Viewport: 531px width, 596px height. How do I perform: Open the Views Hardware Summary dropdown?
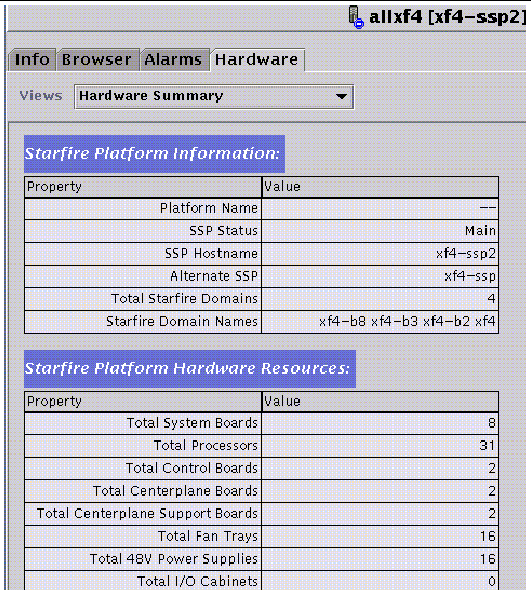pyautogui.click(x=214, y=97)
